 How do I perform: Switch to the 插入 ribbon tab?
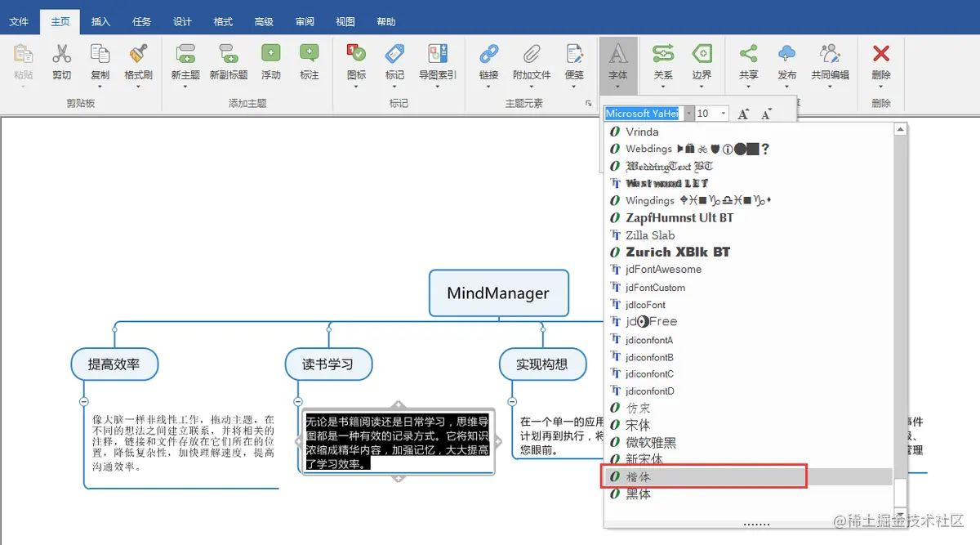pos(100,22)
